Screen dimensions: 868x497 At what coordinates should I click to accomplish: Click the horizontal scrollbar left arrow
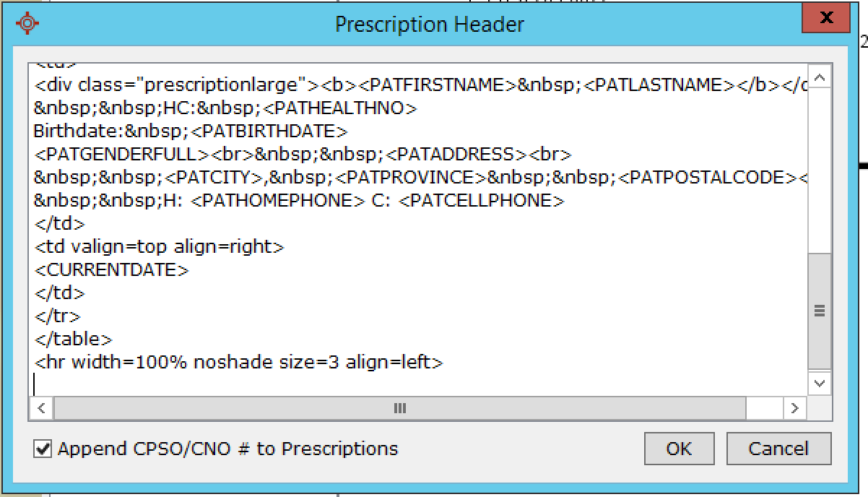pos(41,408)
